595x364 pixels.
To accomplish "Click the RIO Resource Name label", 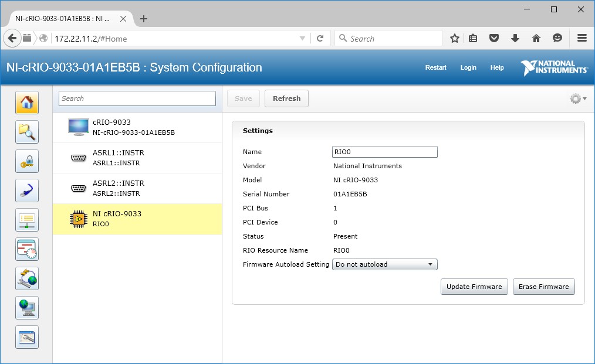I will coord(275,250).
